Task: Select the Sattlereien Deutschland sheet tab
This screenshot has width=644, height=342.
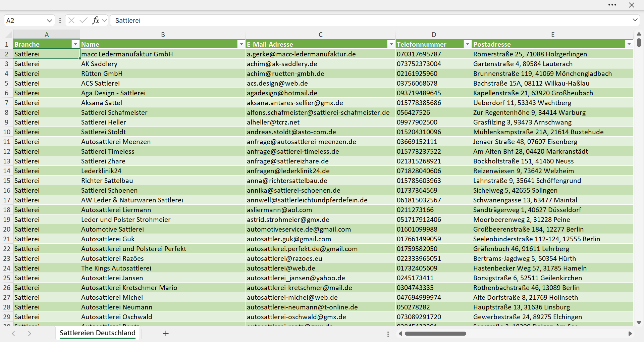Action: pos(98,333)
